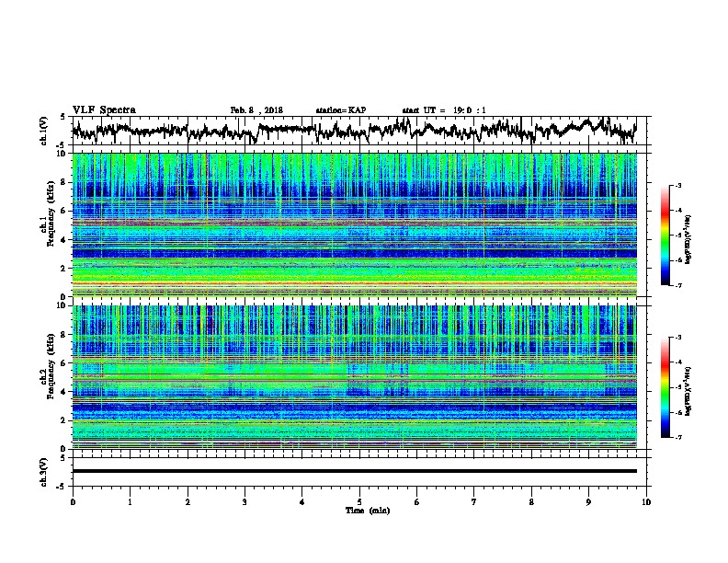Click the "-3" tick on ch.1 colorbar

point(678,186)
